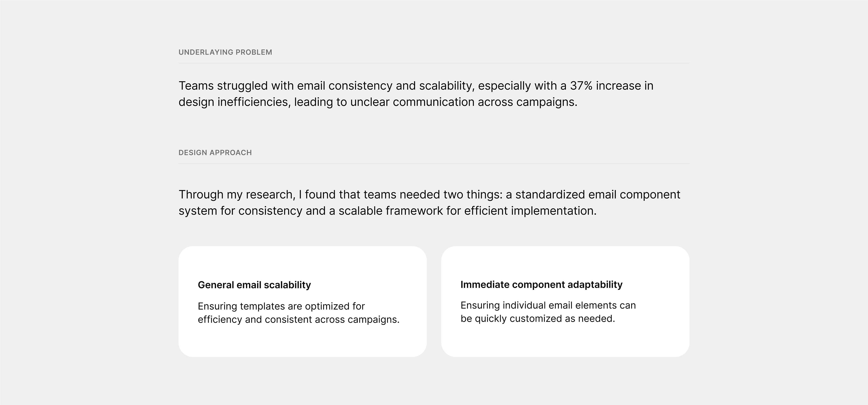Click the 37% figure in problem paragraph
868x405 pixels.
coord(581,86)
